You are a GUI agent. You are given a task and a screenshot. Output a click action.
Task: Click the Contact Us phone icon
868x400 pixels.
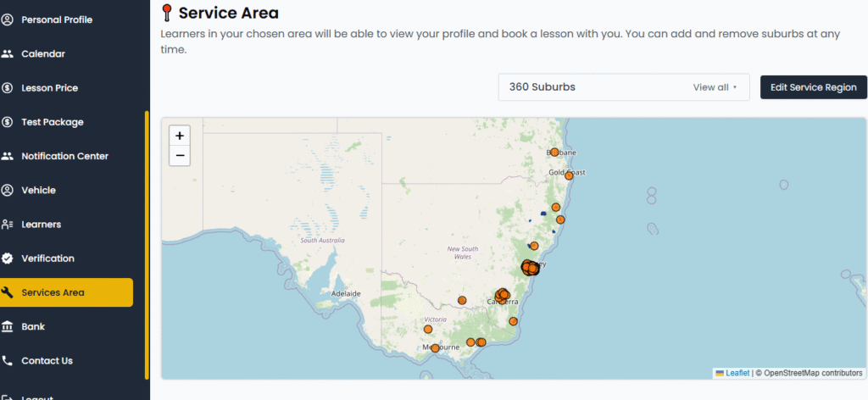pos(8,360)
